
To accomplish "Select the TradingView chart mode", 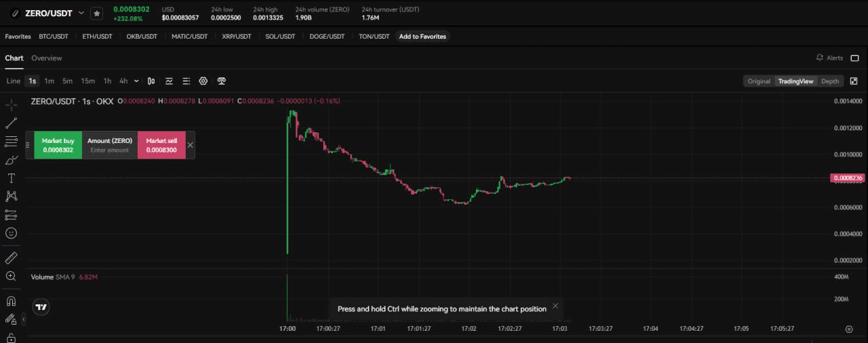I will [x=795, y=81].
